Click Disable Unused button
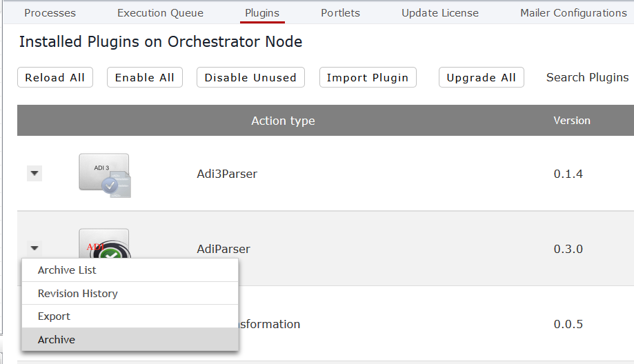 250,77
